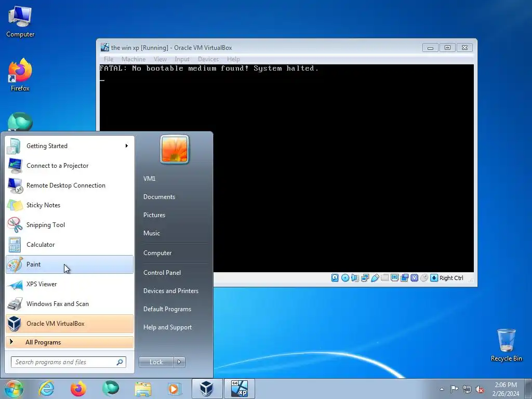Open Calculator from the Start menu
The image size is (532, 399).
pyautogui.click(x=70, y=245)
